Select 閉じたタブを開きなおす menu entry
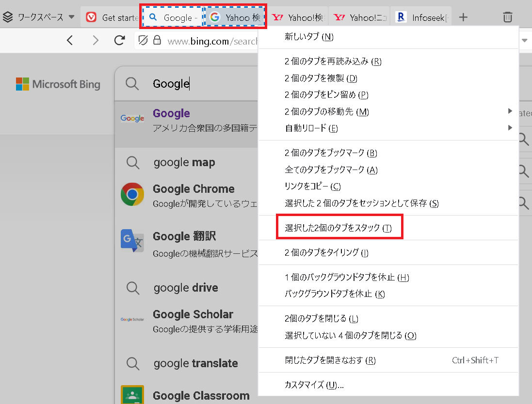 (x=330, y=360)
